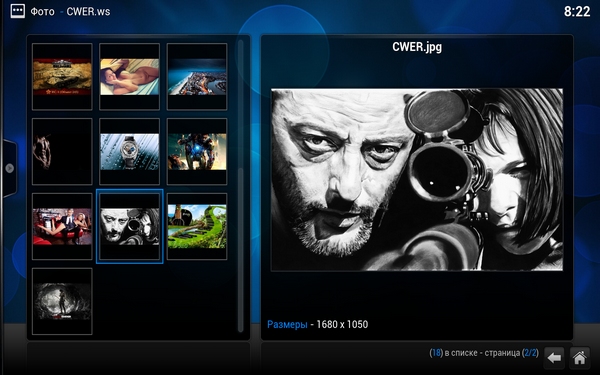Viewport: 600px width, 375px height.
Task: Open the muscular back dark thumbnail
Action: click(x=62, y=152)
